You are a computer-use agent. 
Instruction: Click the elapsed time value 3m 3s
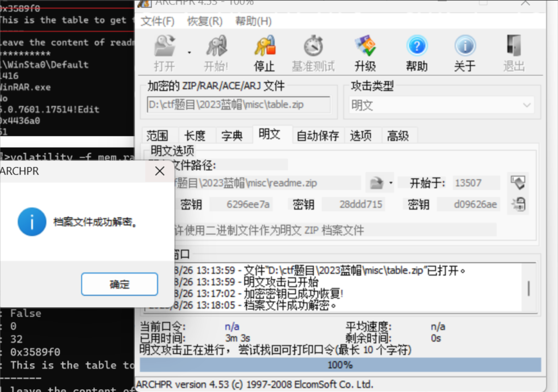238,338
